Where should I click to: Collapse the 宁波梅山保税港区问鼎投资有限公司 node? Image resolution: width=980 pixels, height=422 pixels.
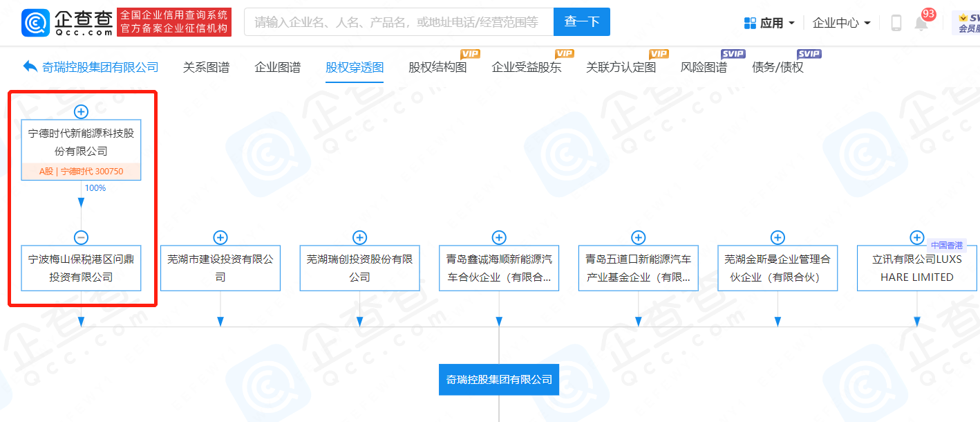point(81,237)
